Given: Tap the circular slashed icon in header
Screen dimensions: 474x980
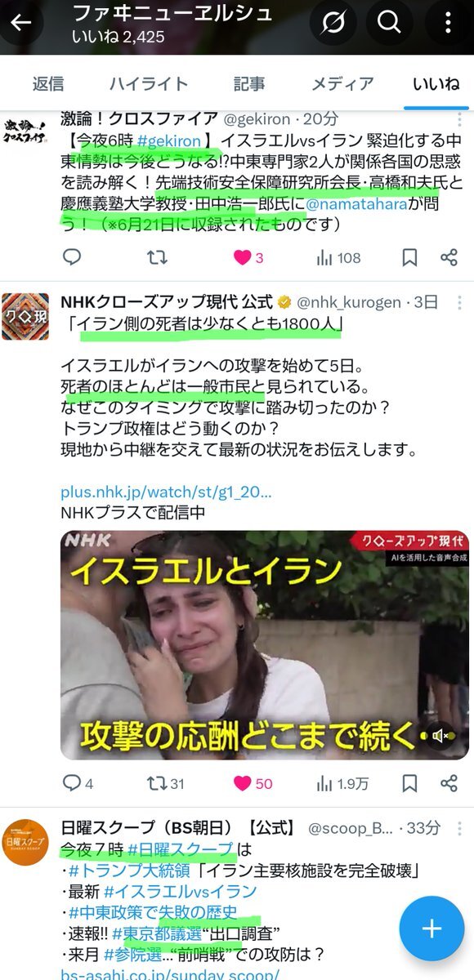Looking at the screenshot, I should tap(332, 23).
